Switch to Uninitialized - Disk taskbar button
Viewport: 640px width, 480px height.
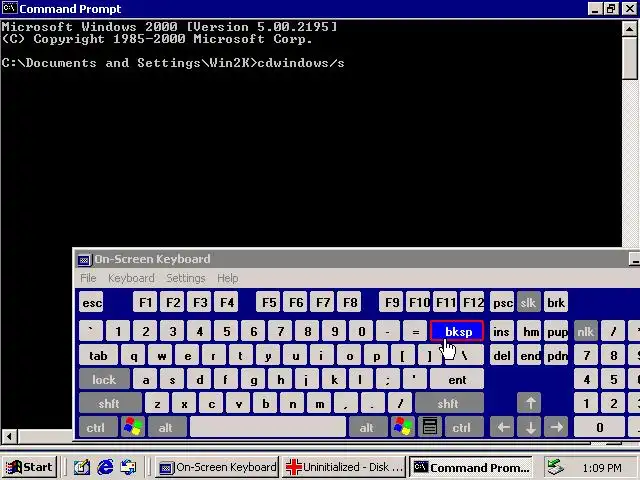[x=344, y=467]
